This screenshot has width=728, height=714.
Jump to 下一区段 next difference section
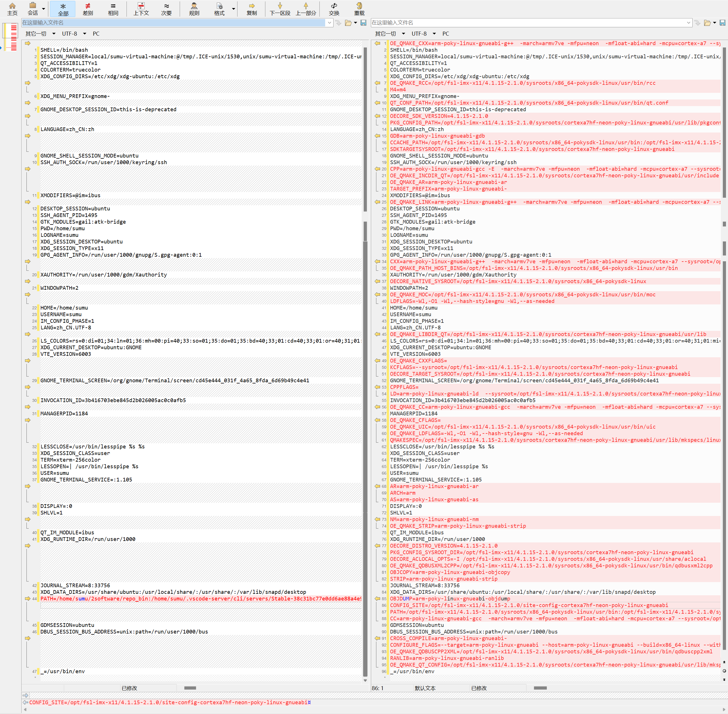tap(280, 9)
